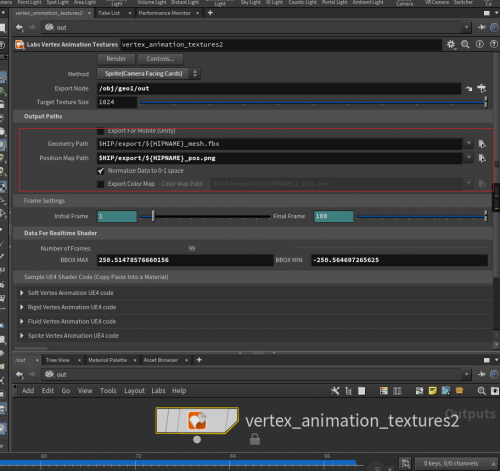Open the node help question-mark icon
This screenshot has height=471, width=500.
pos(494,44)
